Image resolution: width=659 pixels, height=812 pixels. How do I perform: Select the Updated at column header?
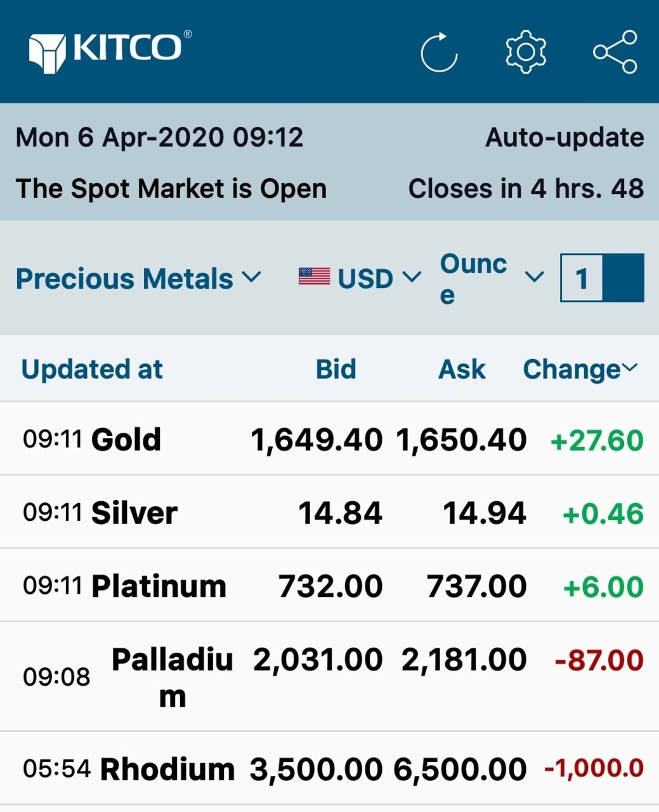(92, 369)
